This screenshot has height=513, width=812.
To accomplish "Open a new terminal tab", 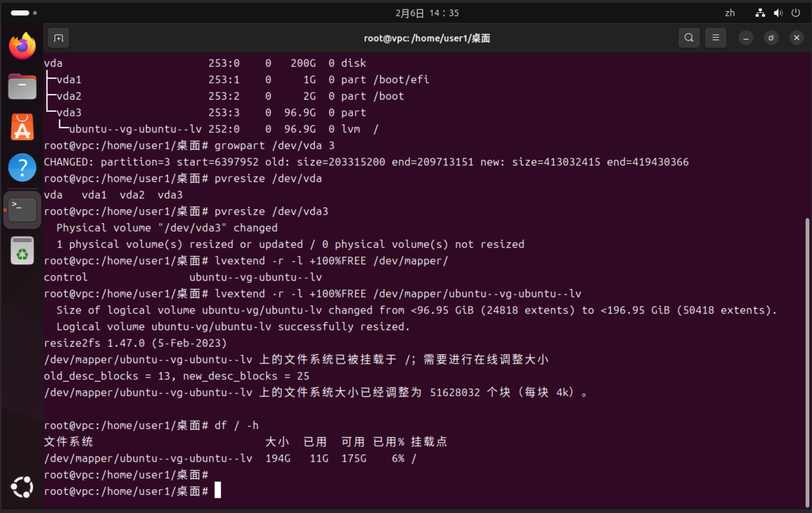I will click(x=58, y=38).
